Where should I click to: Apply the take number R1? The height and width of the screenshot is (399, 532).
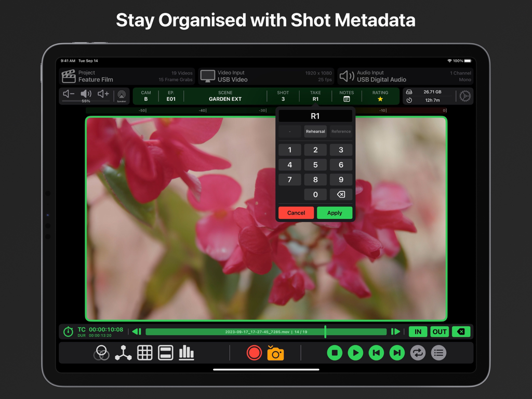coord(335,212)
